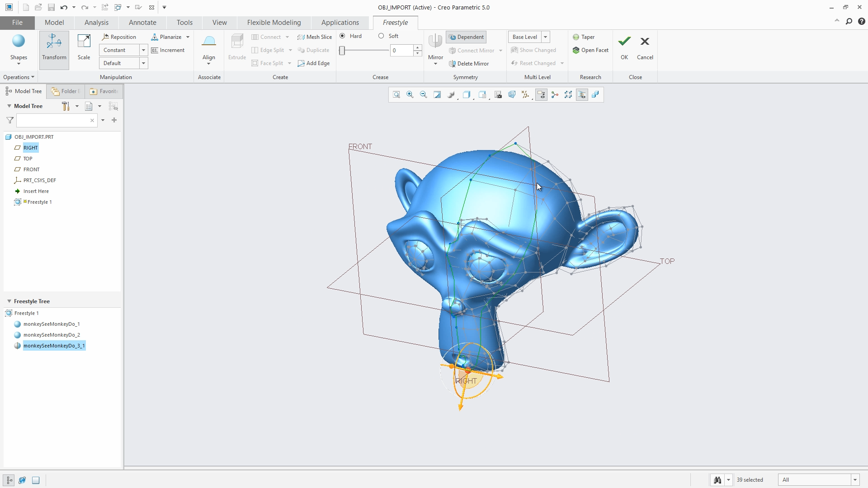Image resolution: width=868 pixels, height=488 pixels.
Task: Click view manager camera icon
Action: coord(498,94)
